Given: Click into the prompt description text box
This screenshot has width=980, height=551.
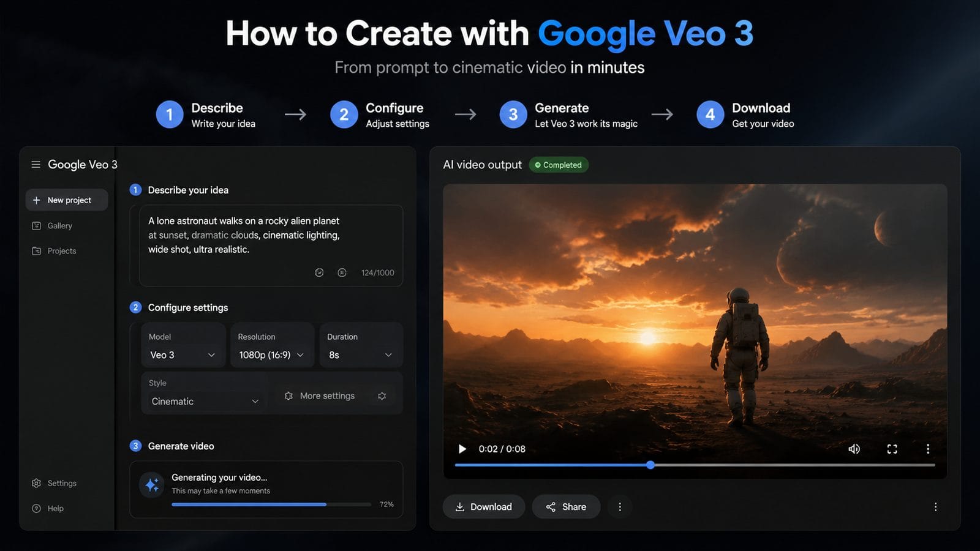Looking at the screenshot, I should (271, 246).
